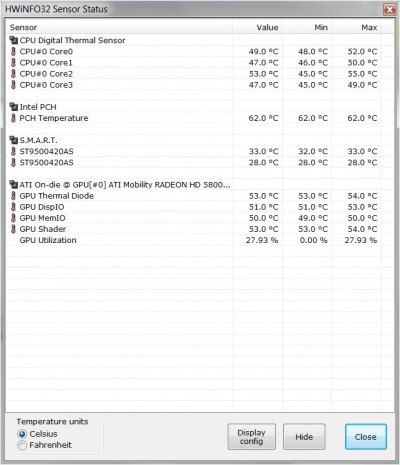
Task: Select the Celsius temperature unit
Action: click(22, 434)
